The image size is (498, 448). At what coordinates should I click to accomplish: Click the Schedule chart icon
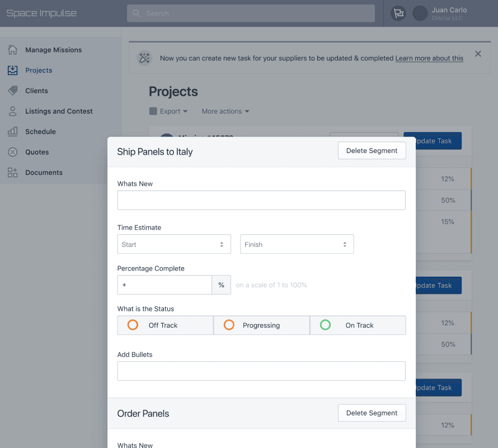click(x=12, y=132)
